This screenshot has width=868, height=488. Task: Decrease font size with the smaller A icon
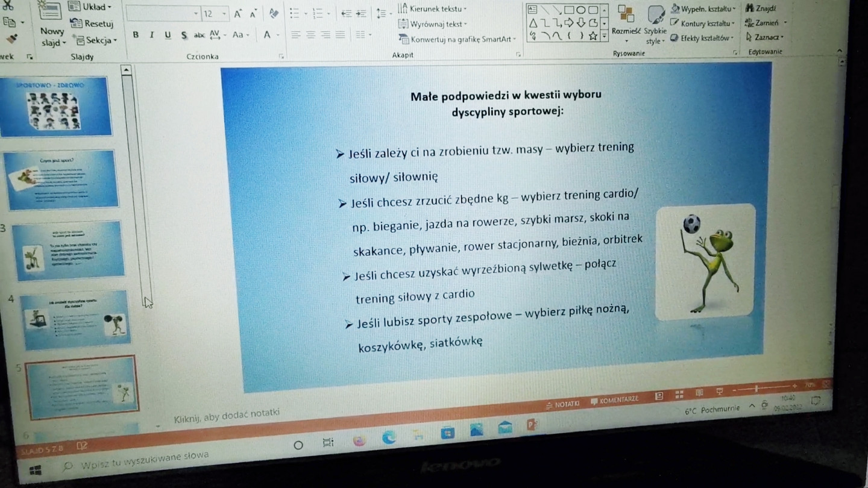tap(253, 14)
